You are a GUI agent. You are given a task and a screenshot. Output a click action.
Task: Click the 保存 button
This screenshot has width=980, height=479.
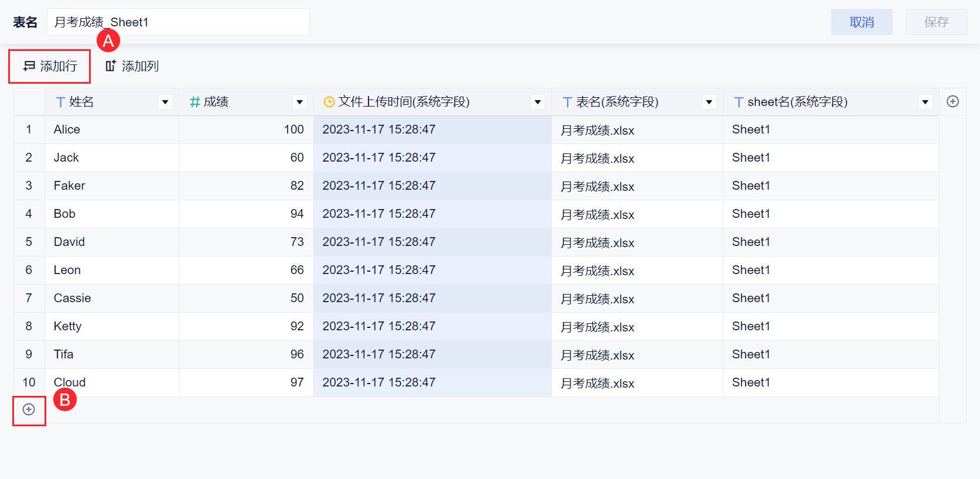click(936, 22)
